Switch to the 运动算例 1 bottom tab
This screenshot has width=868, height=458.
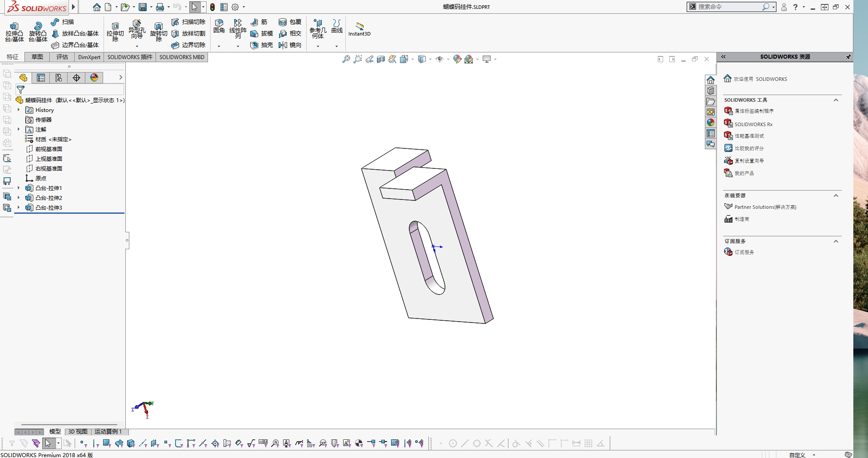tap(108, 431)
